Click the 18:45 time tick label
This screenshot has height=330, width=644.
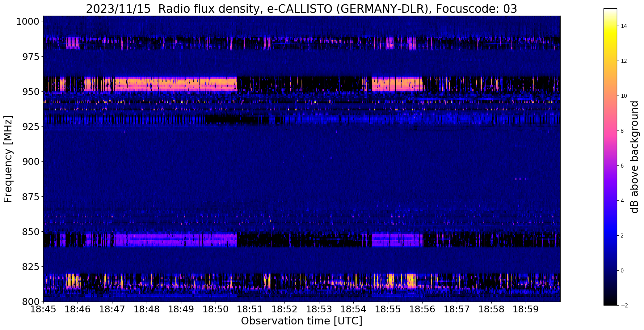(43, 309)
